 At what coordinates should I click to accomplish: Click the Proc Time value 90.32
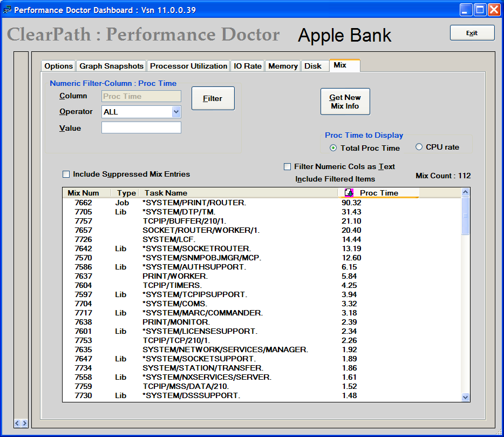pos(351,203)
